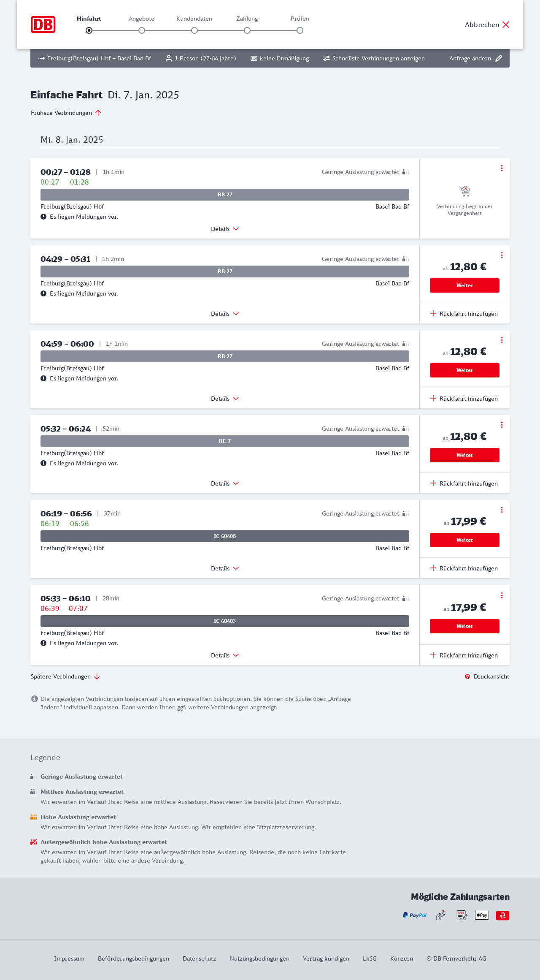Image resolution: width=540 pixels, height=980 pixels.
Task: Click the RB 27 bar of the 04:59 trip
Action: 225,356
